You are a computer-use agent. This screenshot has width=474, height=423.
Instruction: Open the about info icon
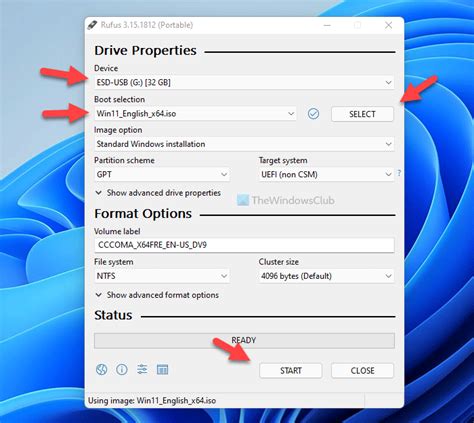coord(122,370)
